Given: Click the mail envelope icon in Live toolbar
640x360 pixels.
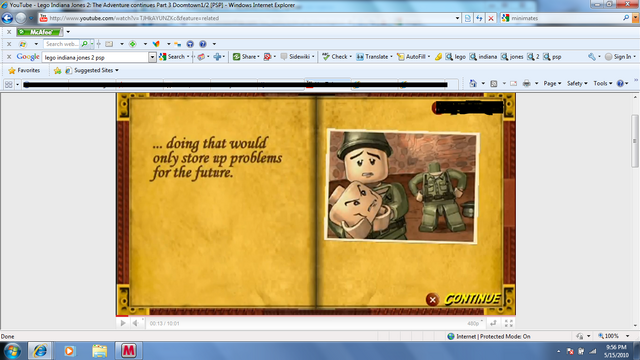Looking at the screenshot, I should 109,44.
